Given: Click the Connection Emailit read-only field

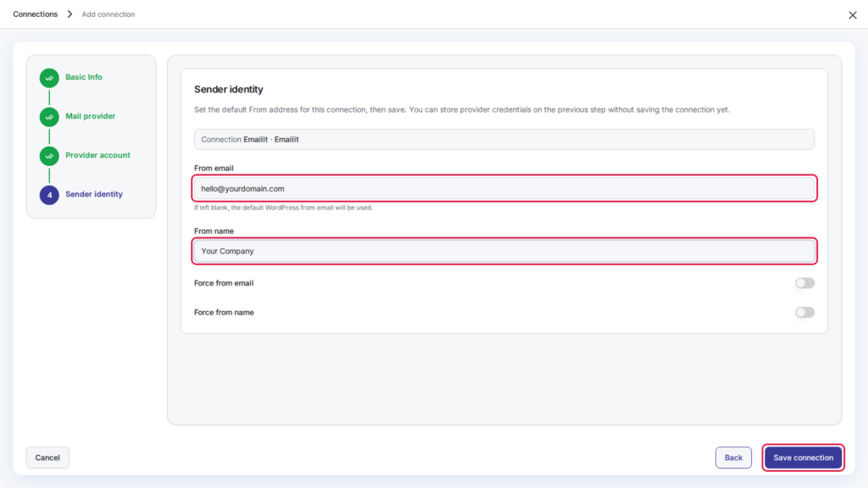Looking at the screenshot, I should point(504,140).
